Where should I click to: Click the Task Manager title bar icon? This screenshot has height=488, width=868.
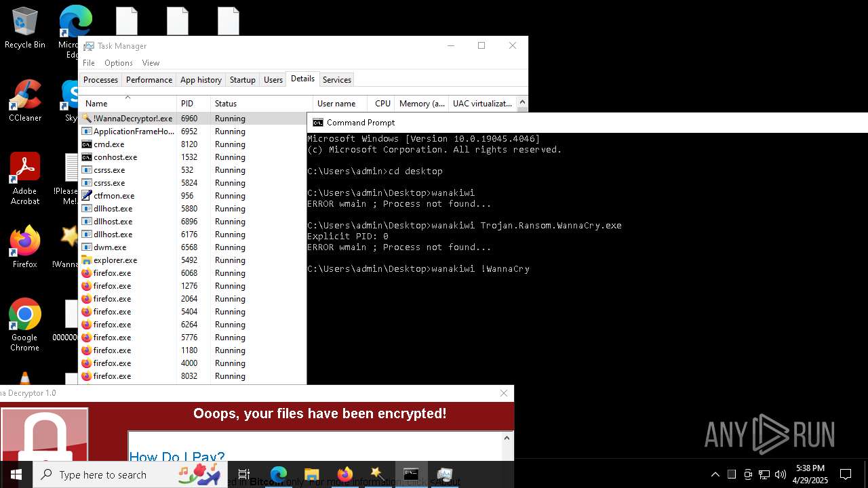pos(89,46)
